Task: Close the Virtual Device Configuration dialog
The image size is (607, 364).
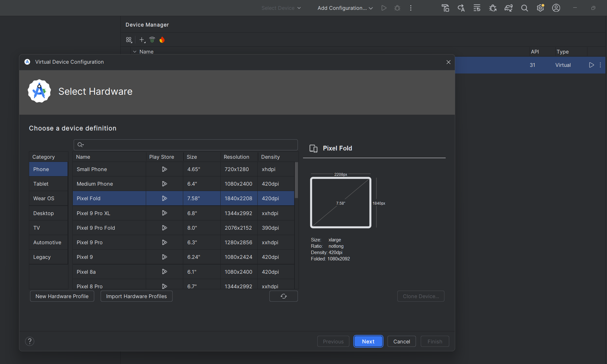Action: click(x=449, y=62)
